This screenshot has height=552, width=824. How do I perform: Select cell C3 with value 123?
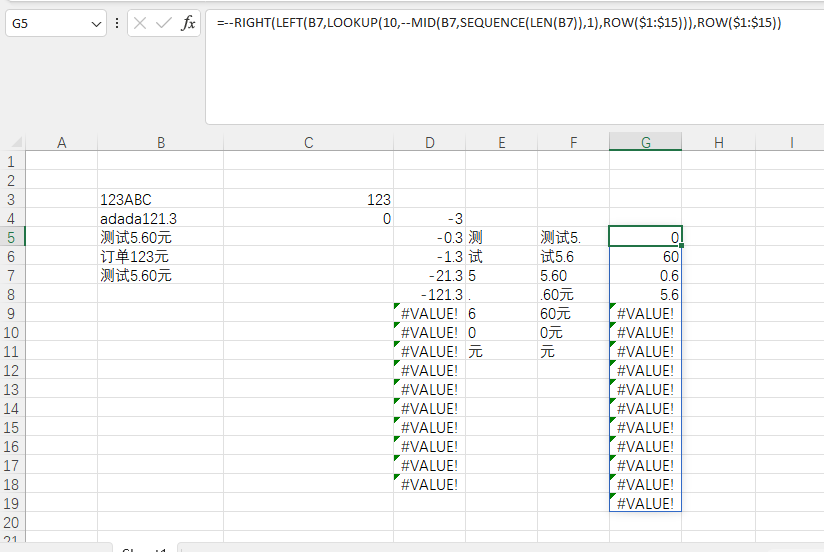[x=308, y=200]
